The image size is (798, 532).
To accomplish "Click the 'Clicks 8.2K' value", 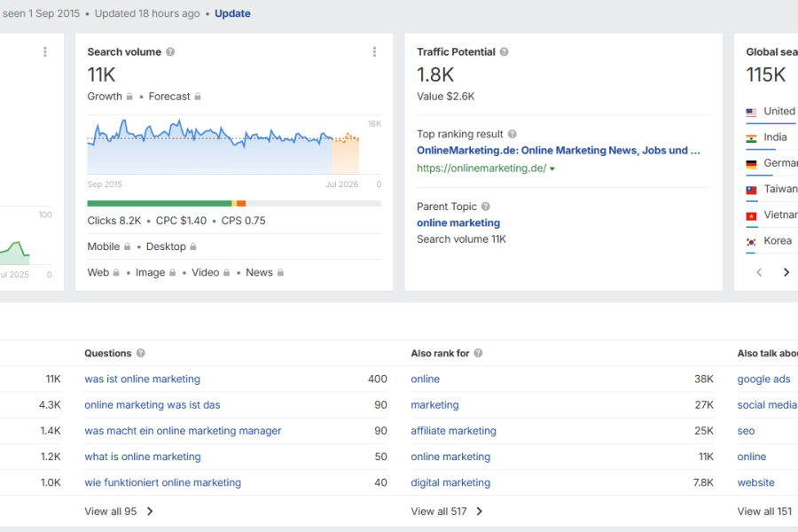I will (114, 221).
